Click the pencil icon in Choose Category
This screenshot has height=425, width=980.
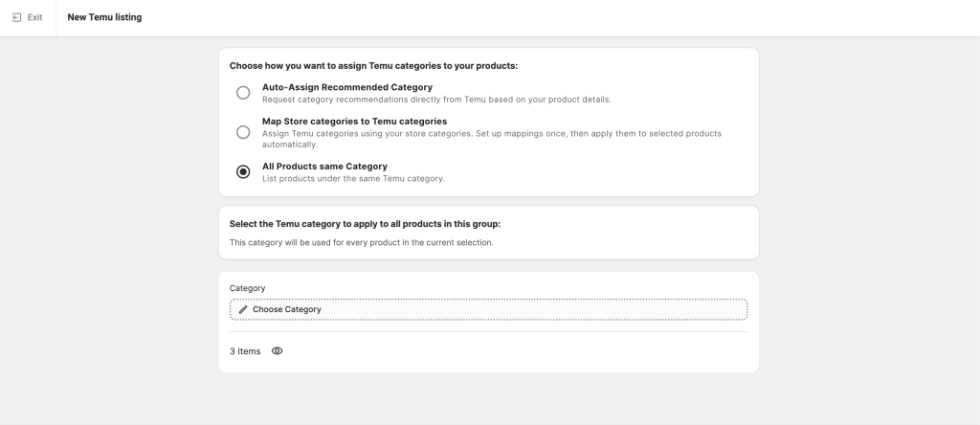[x=243, y=309]
